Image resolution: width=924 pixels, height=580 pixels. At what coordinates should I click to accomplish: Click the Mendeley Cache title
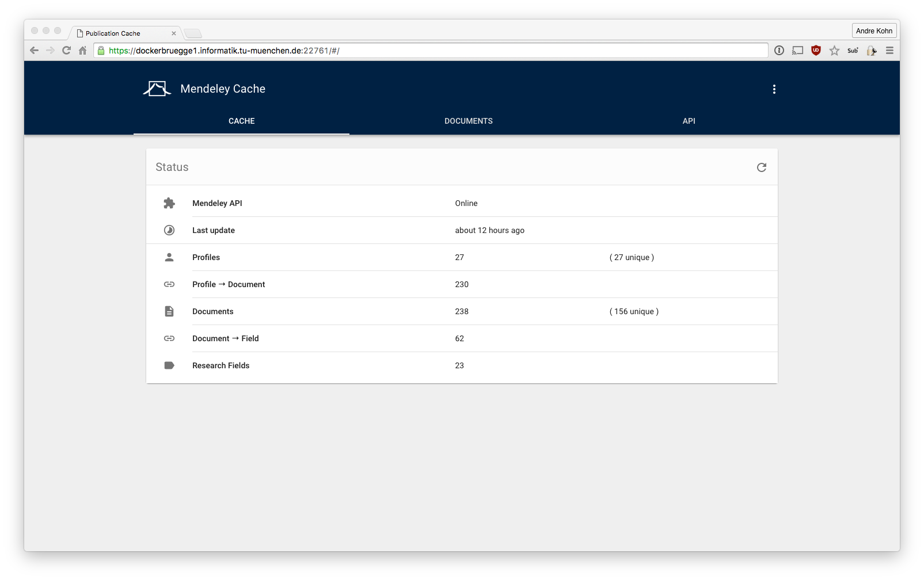tap(223, 89)
